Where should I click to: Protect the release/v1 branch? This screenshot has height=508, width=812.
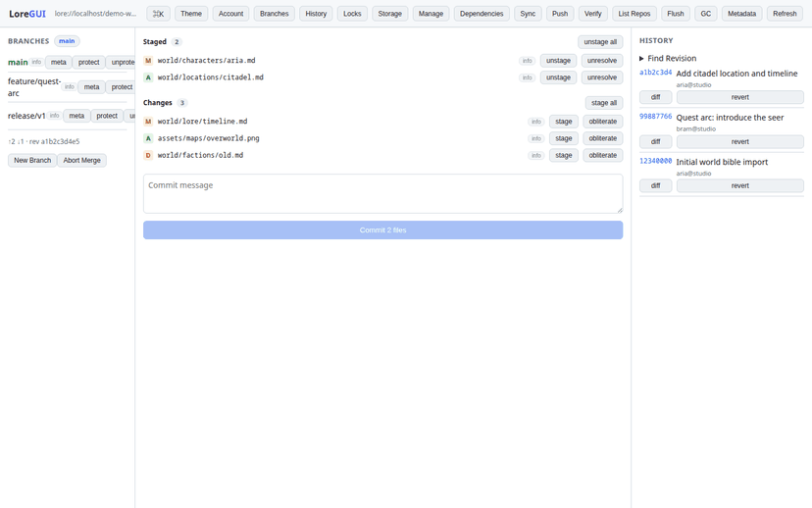pyautogui.click(x=107, y=116)
